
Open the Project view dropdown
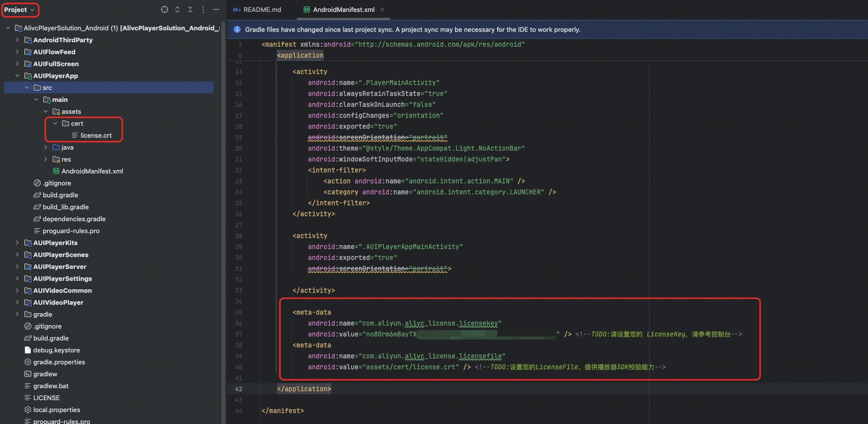pos(20,9)
